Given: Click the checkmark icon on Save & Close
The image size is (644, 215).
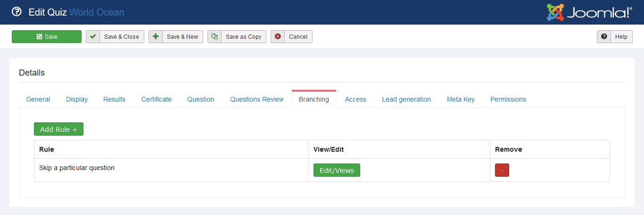Looking at the screenshot, I should 93,37.
